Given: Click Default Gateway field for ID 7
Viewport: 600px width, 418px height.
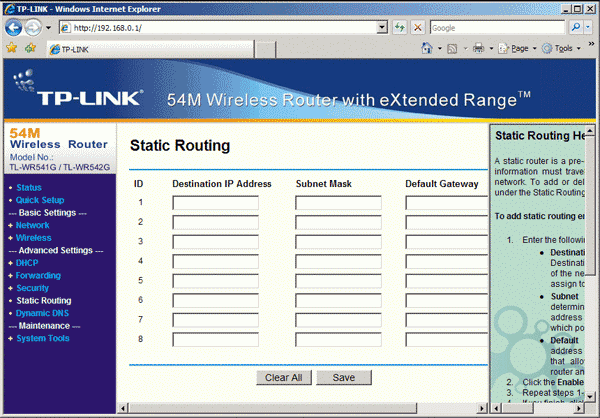Looking at the screenshot, I should click(x=447, y=320).
